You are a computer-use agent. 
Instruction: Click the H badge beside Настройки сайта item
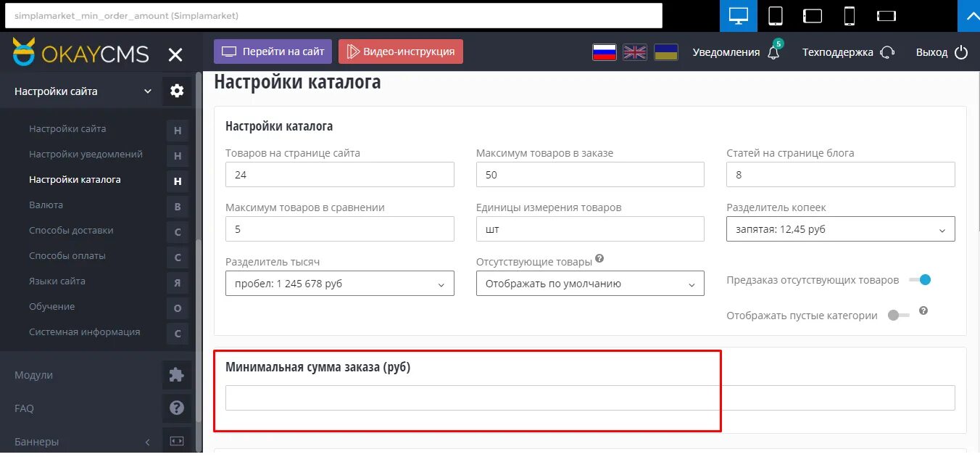178,131
